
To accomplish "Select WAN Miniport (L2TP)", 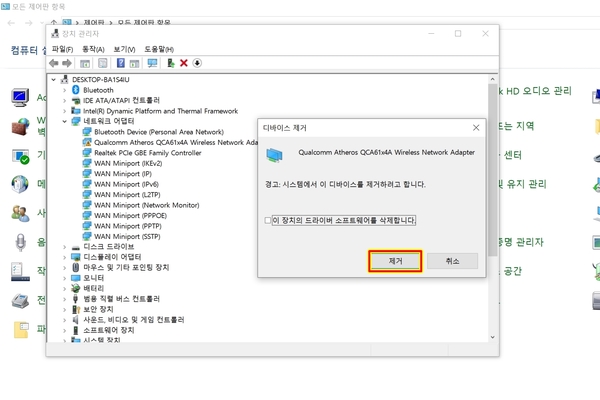I will tap(127, 194).
